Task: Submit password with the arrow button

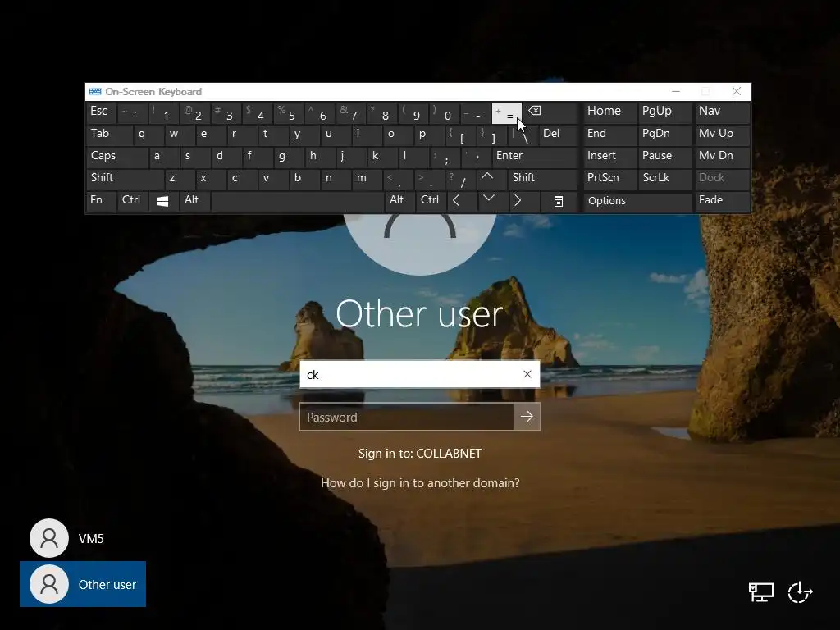Action: (527, 416)
